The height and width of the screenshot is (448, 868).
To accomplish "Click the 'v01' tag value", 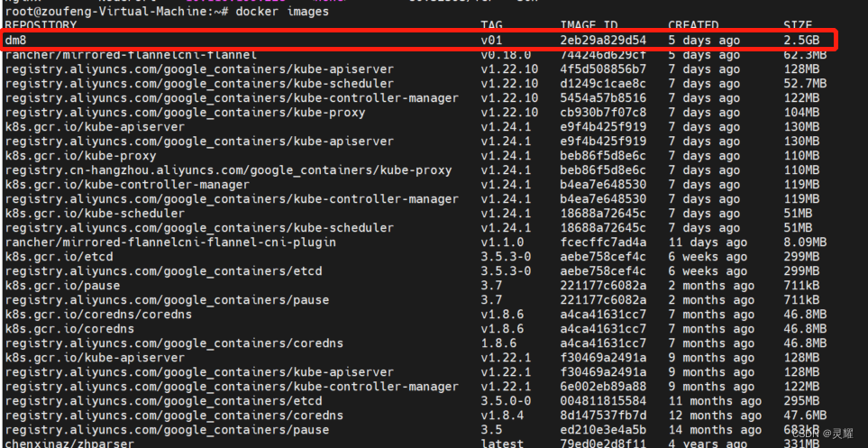I will coord(491,41).
